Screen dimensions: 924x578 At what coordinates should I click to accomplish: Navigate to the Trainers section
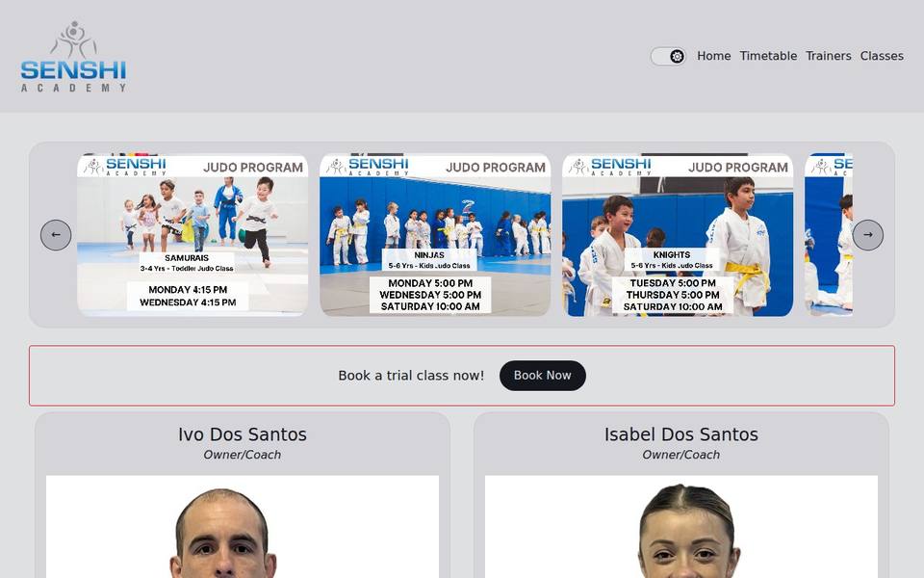(829, 56)
